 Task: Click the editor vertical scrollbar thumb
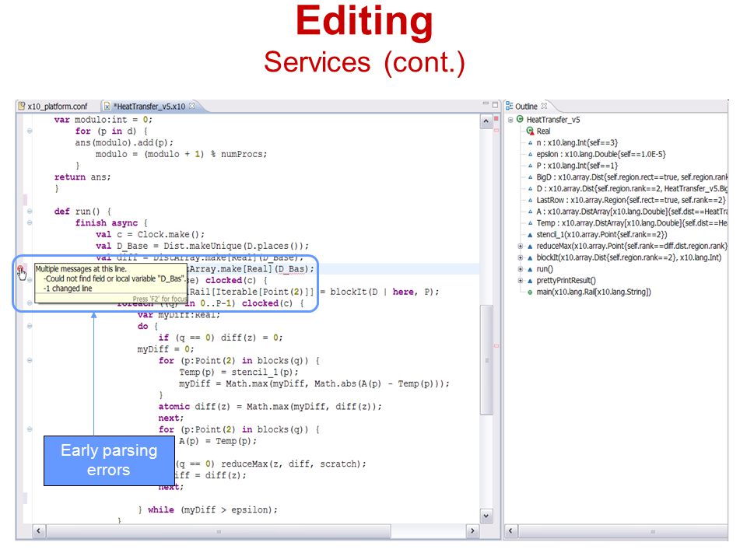click(x=486, y=360)
